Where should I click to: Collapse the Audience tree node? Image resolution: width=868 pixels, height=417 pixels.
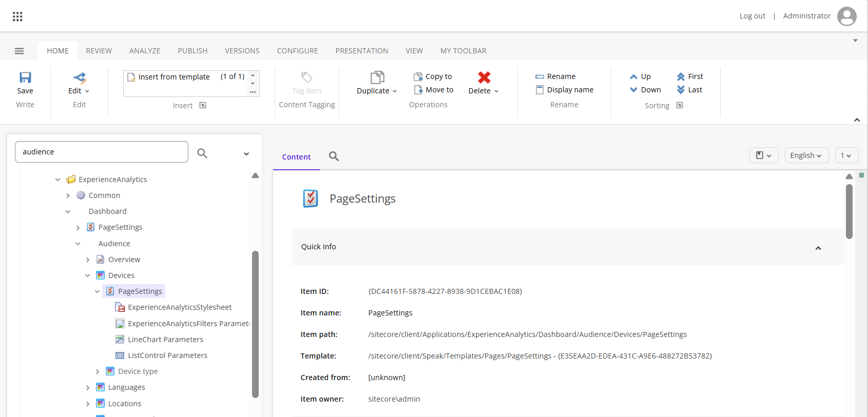tap(78, 244)
